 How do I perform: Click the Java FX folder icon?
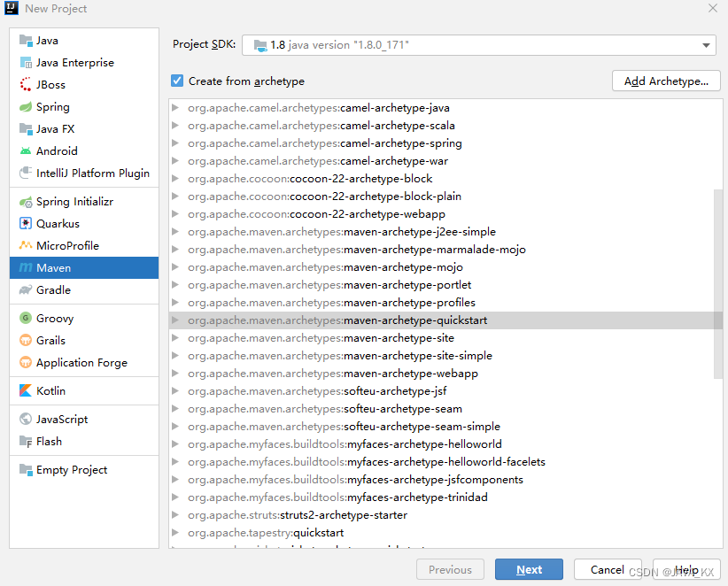pos(26,128)
